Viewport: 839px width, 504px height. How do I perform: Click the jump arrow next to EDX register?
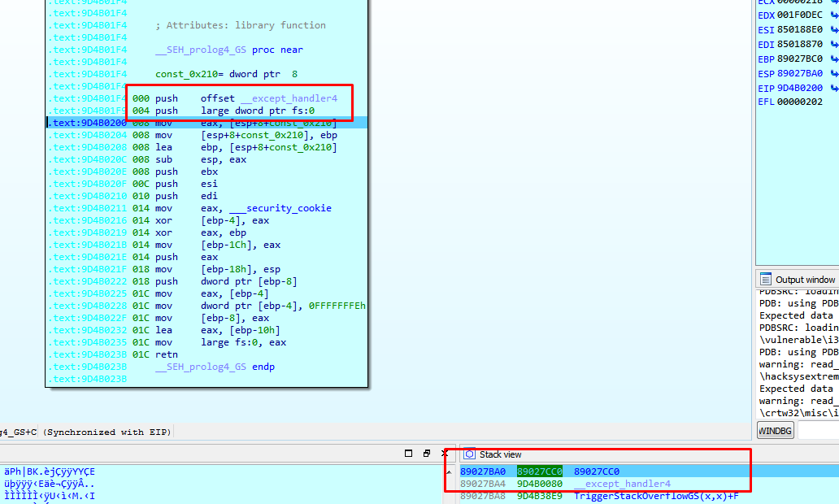pos(833,15)
